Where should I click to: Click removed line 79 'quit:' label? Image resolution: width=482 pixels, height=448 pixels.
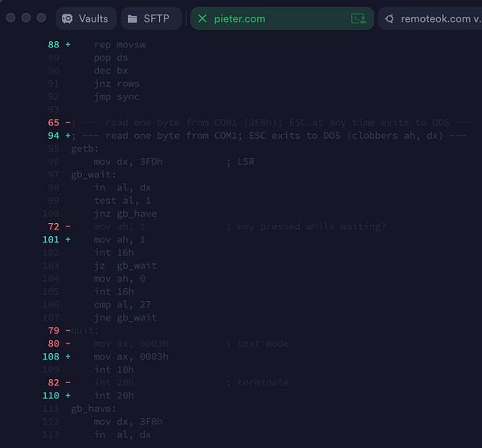(85, 331)
